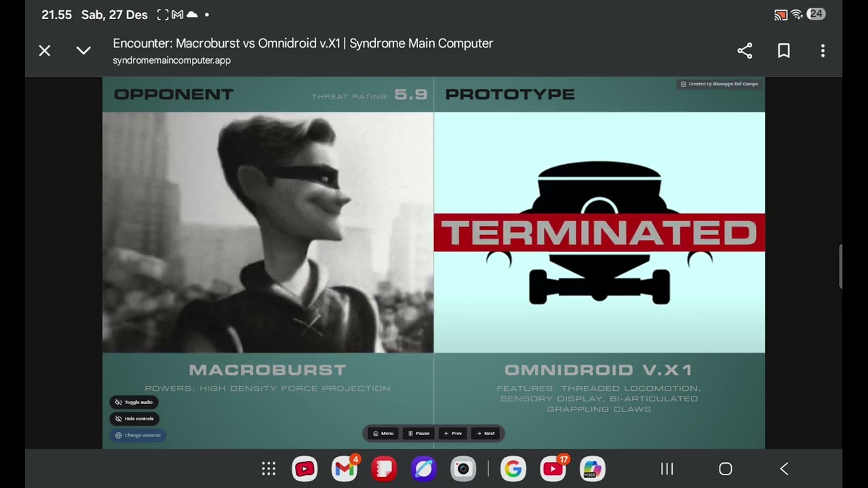868x488 pixels.
Task: Hide controls
Action: [134, 419]
